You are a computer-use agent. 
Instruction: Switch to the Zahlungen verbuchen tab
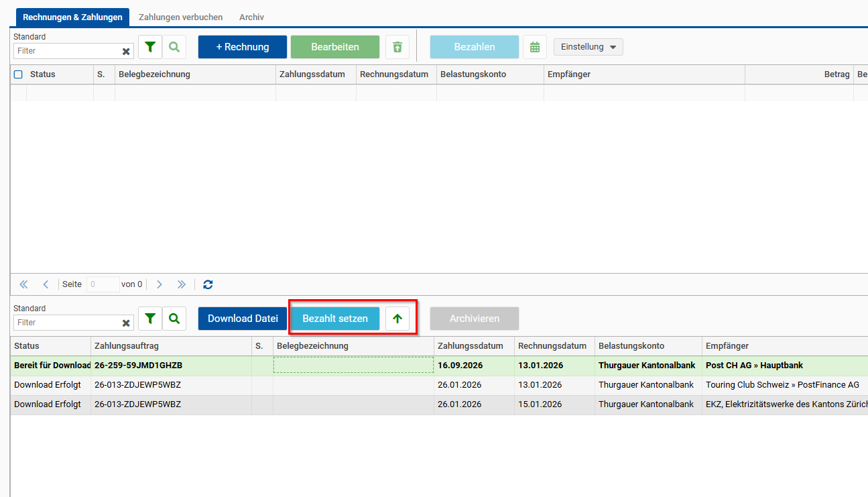pos(181,17)
